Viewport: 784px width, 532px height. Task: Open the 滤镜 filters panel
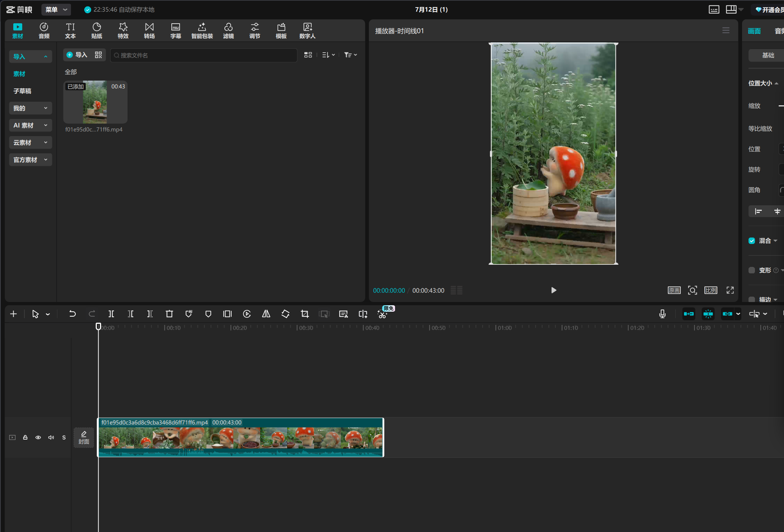[228, 30]
